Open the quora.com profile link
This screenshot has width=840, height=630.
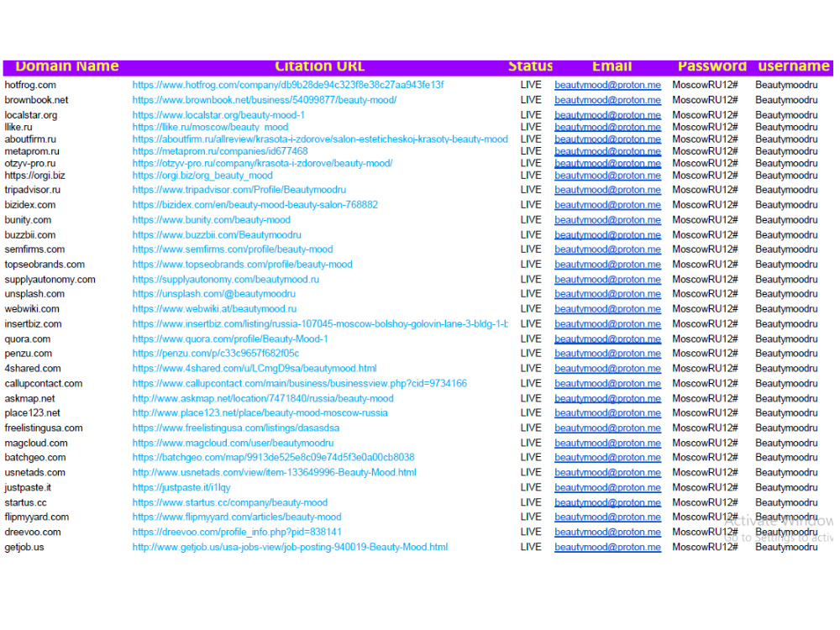coord(230,339)
